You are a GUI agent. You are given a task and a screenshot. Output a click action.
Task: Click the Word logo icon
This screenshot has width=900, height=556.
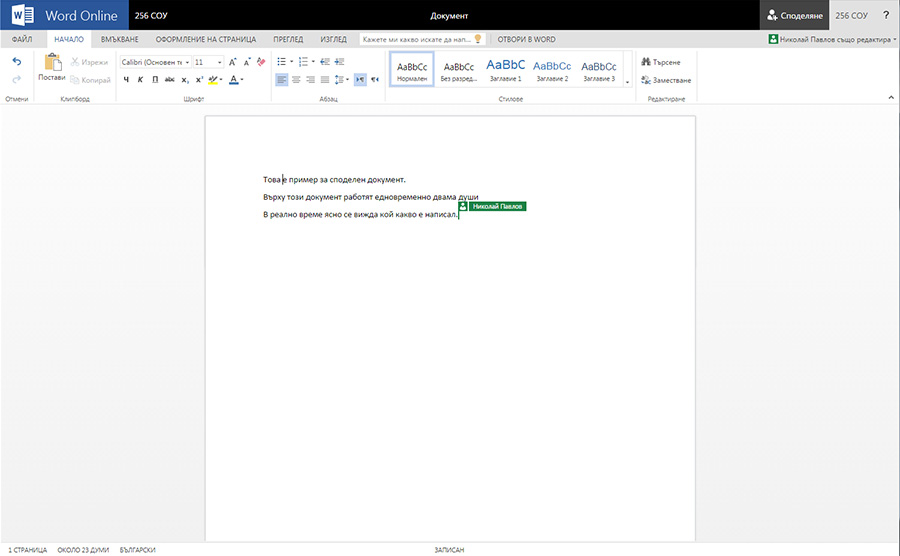(22, 15)
